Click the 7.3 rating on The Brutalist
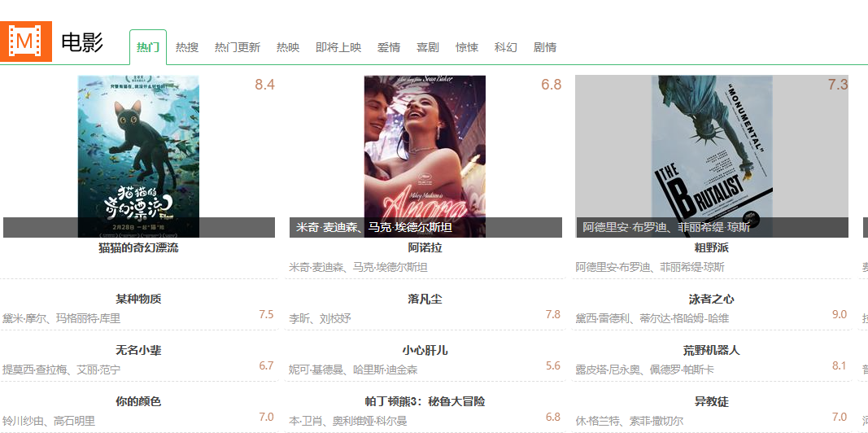Screen dimensions: 868x433 coord(838,85)
